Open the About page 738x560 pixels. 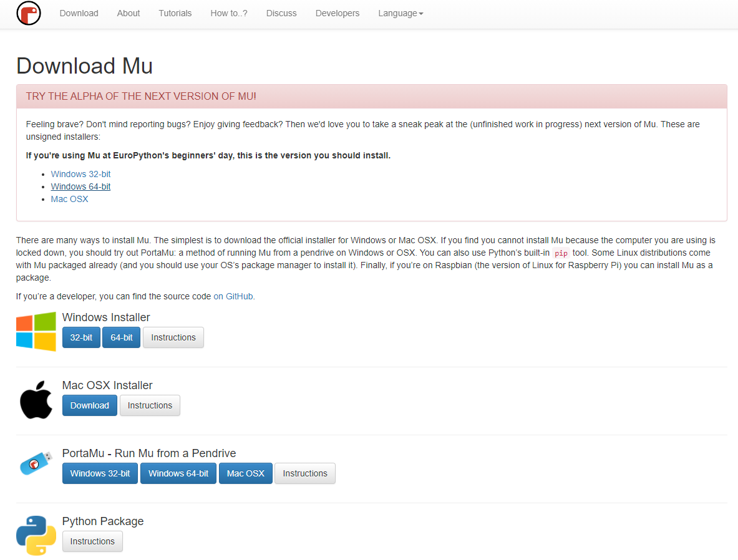tap(129, 13)
